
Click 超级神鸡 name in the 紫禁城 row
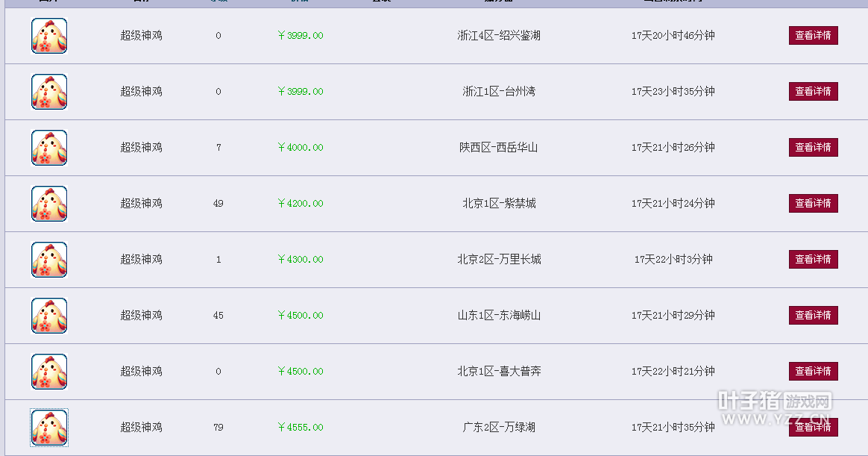[x=141, y=203]
